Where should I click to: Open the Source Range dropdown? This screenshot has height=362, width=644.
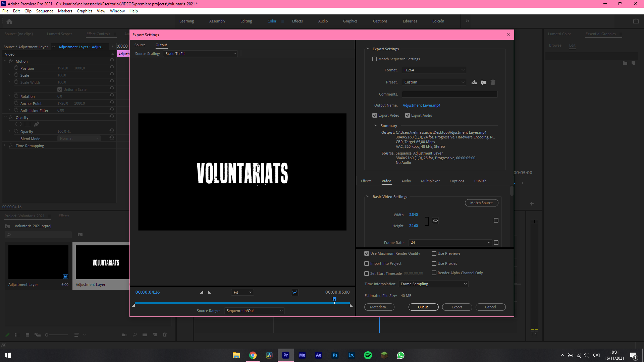pyautogui.click(x=254, y=310)
